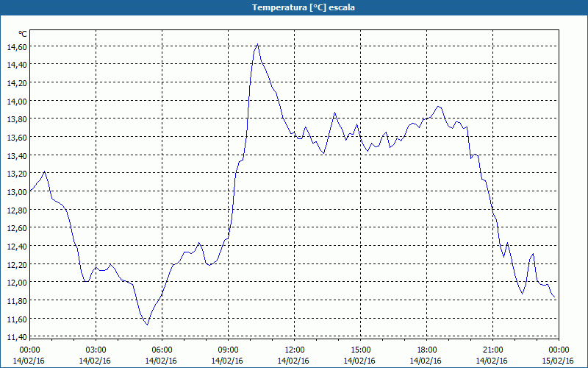Click the 21:00 time axis label
The height and width of the screenshot is (368, 588).
click(x=492, y=350)
